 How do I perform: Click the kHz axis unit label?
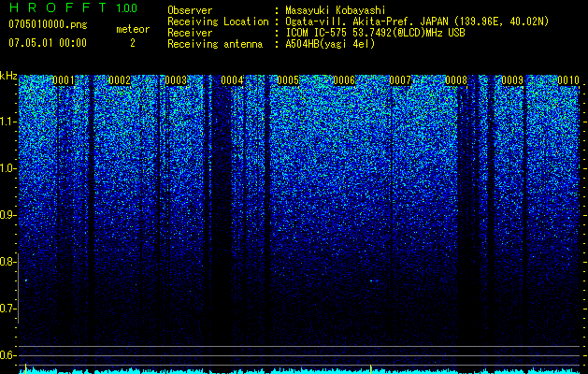pos(8,76)
